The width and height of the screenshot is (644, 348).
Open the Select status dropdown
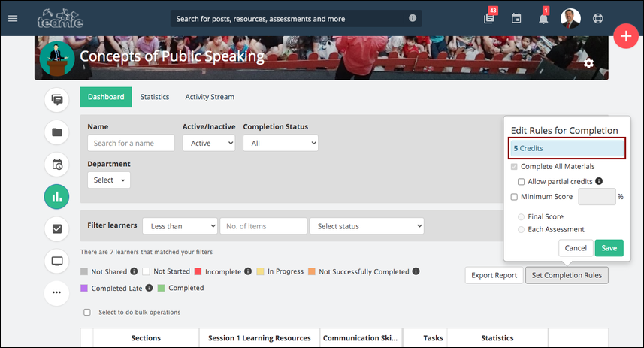[x=367, y=226]
